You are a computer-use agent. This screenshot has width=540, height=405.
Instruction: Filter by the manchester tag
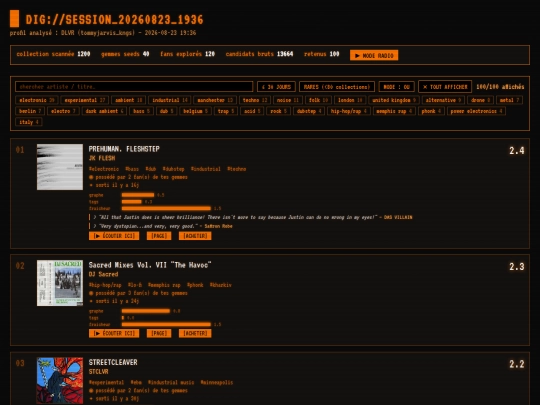pos(215,100)
